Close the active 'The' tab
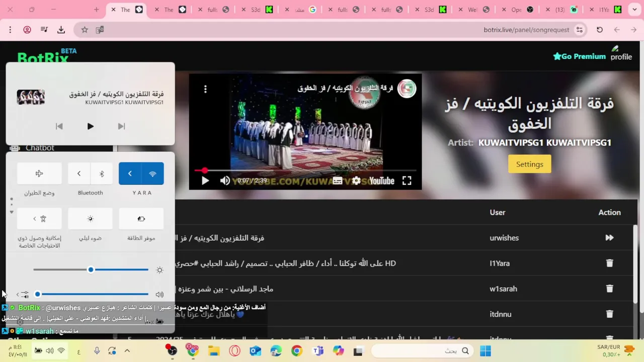Screen dimensions: 644x362 [113, 10]
